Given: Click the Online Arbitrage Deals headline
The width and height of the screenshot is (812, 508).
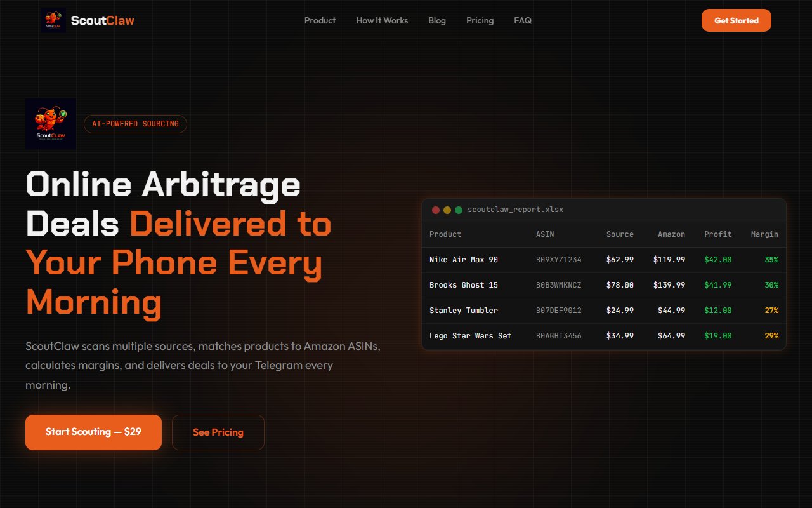Looking at the screenshot, I should pos(179,244).
